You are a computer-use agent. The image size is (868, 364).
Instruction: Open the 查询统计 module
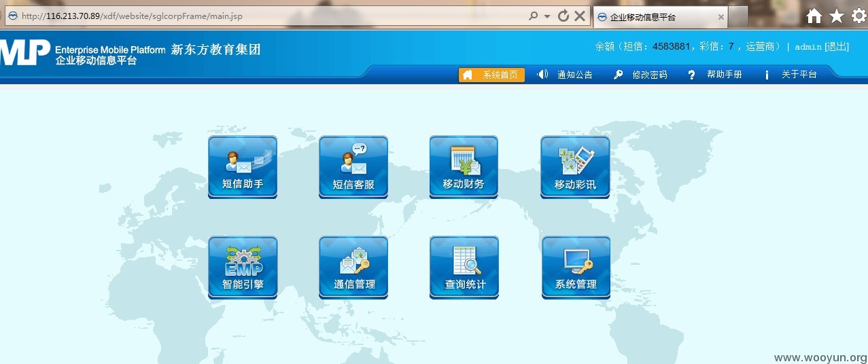coord(464,267)
